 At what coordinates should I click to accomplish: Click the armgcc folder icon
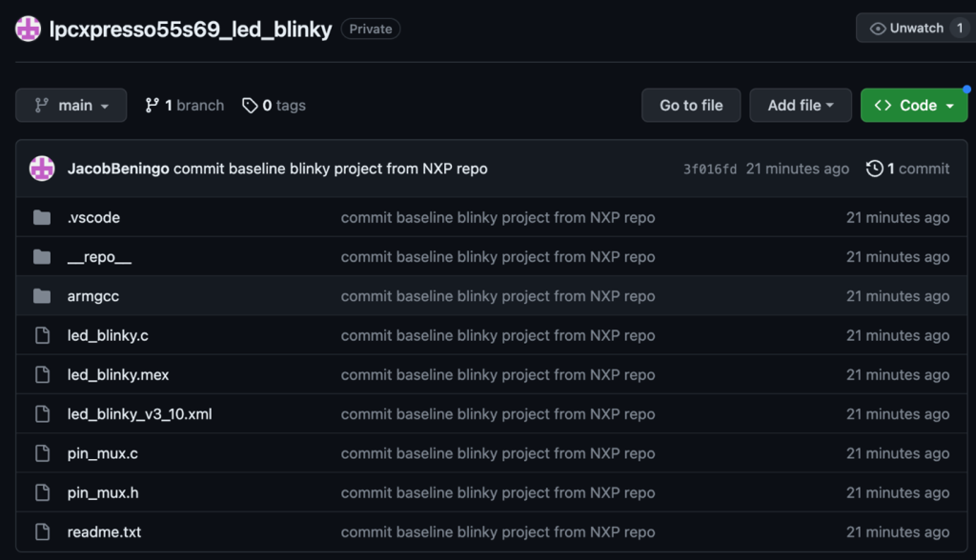pos(42,296)
